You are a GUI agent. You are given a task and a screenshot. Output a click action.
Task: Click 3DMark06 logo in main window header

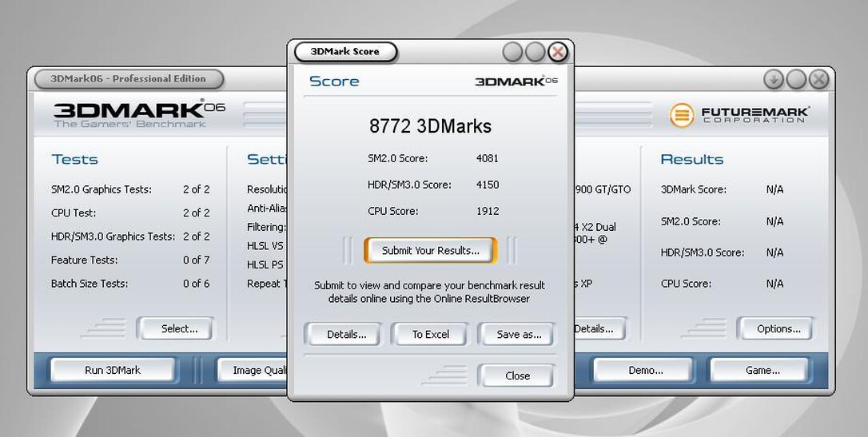pos(139,114)
